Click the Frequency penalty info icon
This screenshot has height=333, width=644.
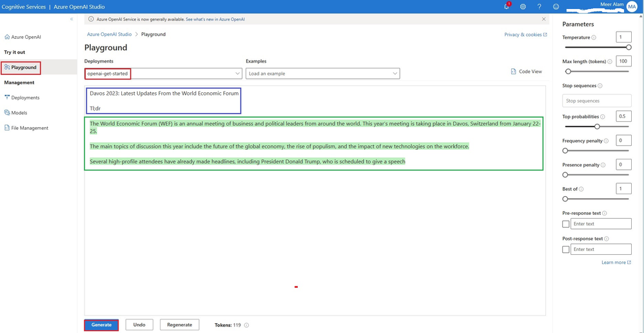[606, 141]
